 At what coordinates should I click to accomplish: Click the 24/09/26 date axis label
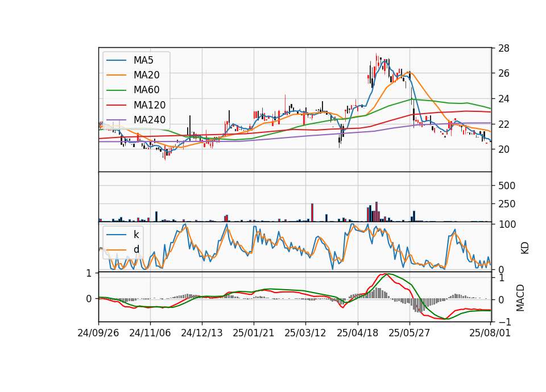coord(98,333)
